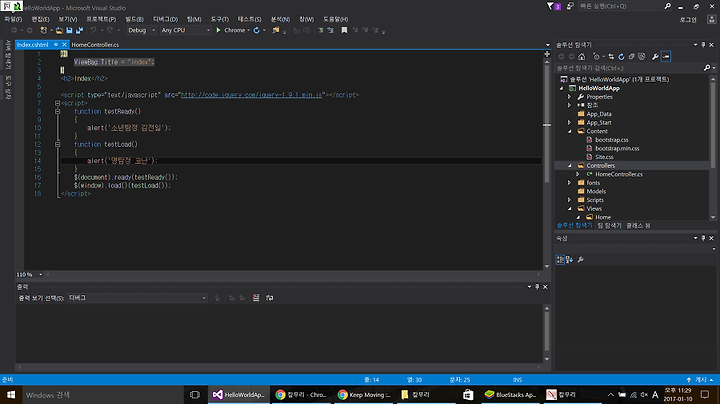The width and height of the screenshot is (720, 404).
Task: Expand the Properties node in Solution Explorer
Action: click(x=569, y=97)
